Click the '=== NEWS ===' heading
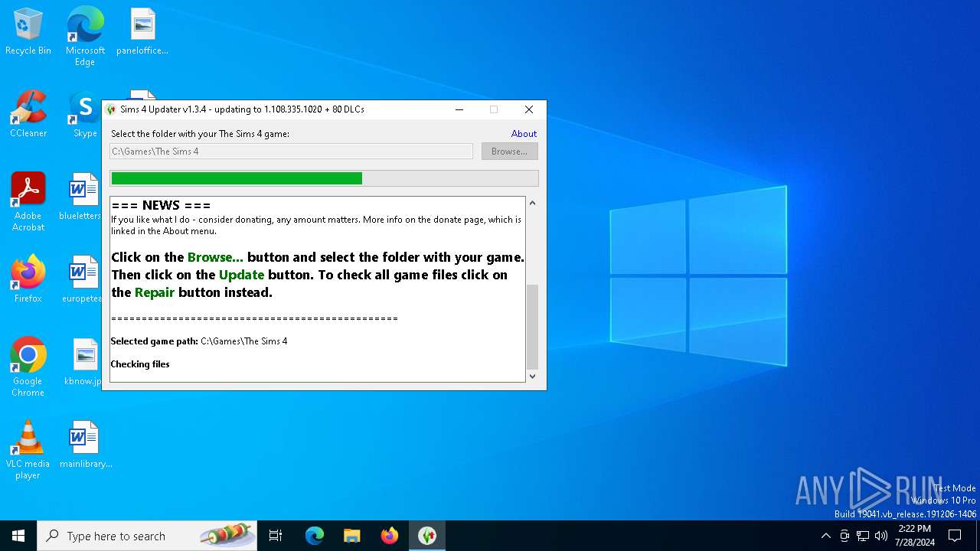The image size is (980, 551). click(161, 205)
